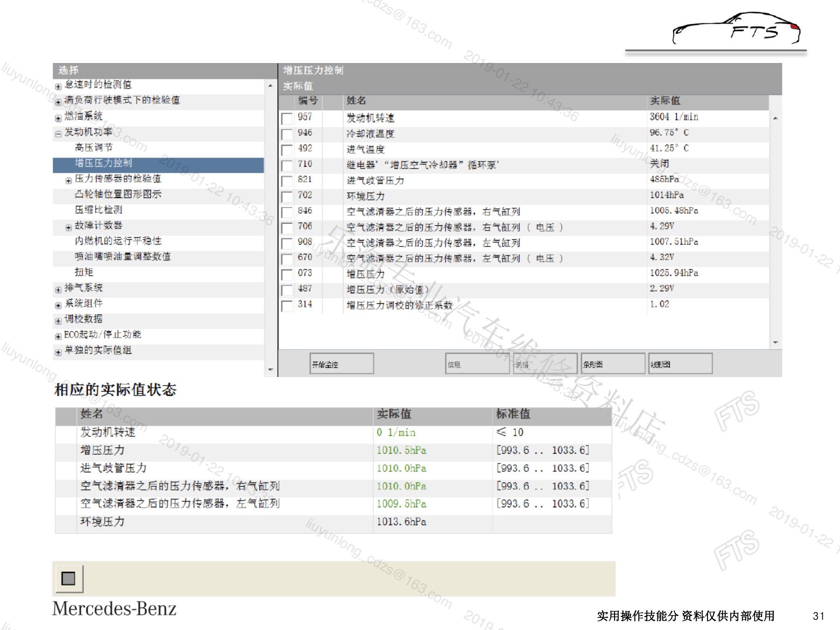Expand ECO起动/停止功能 node
Screen dimensions: 840x630
pyautogui.click(x=58, y=336)
